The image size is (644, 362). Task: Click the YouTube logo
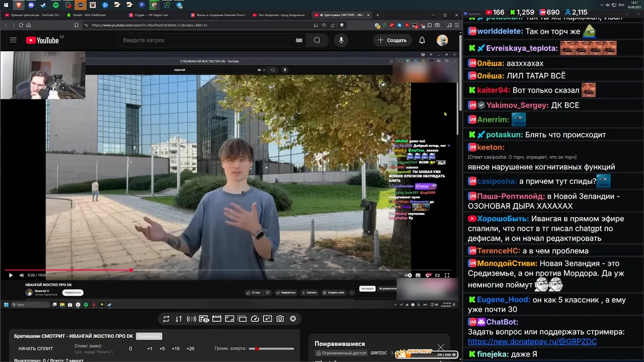click(42, 40)
